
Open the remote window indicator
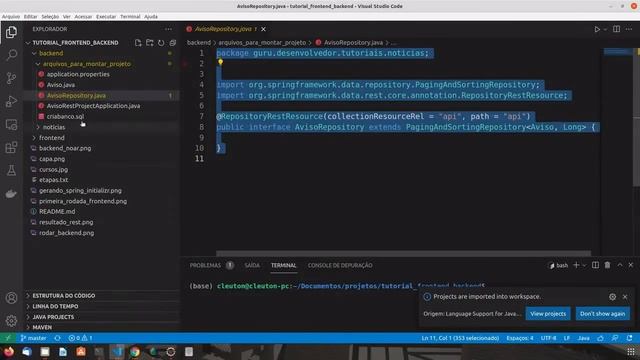pyautogui.click(x=8, y=338)
